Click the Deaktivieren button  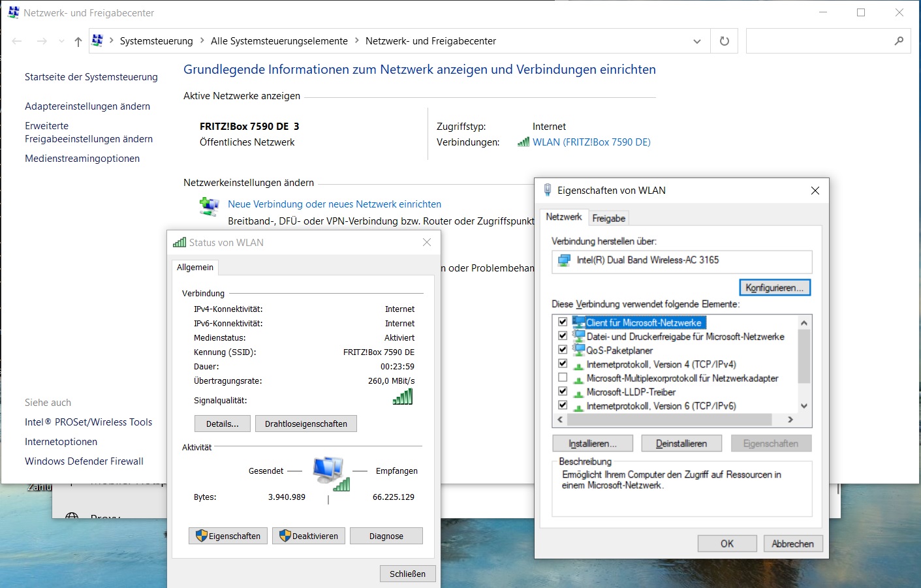coord(309,536)
